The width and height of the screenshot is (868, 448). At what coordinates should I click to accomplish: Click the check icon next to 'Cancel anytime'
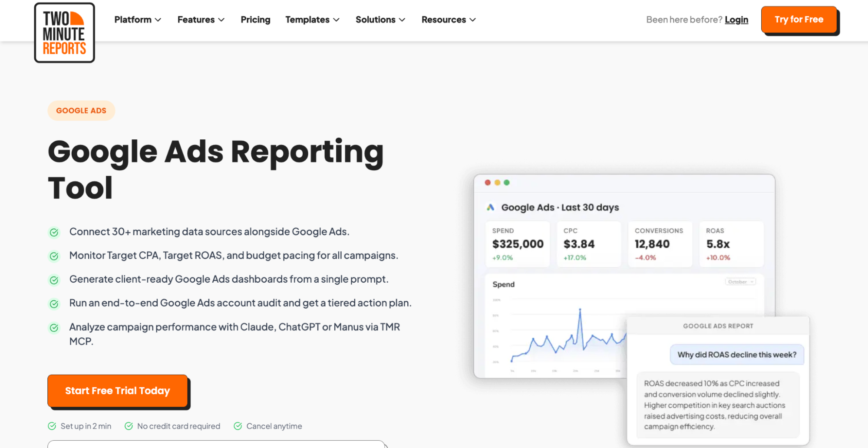coord(238,426)
